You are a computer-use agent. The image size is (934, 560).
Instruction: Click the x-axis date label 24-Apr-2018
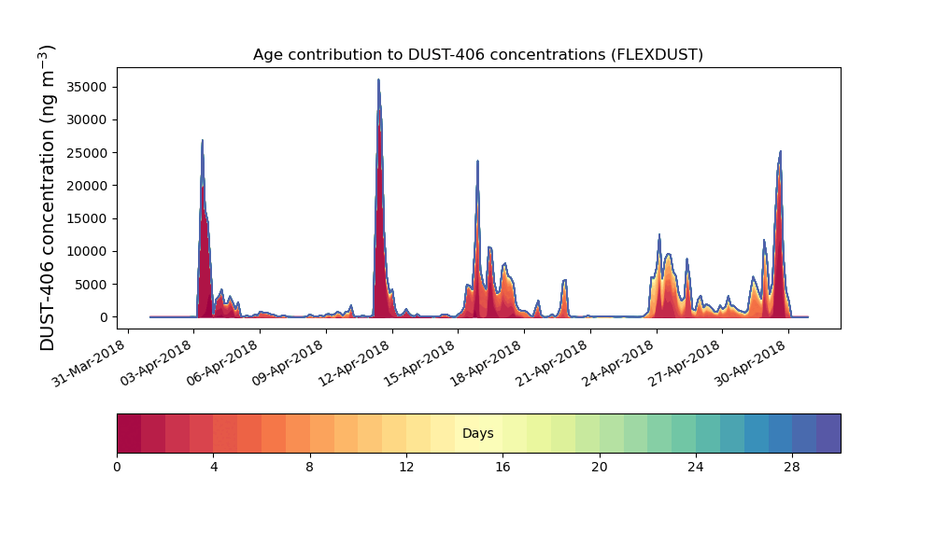617,363
